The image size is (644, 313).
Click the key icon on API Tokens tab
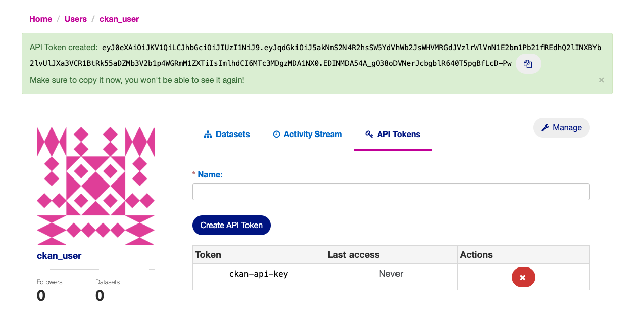(368, 134)
